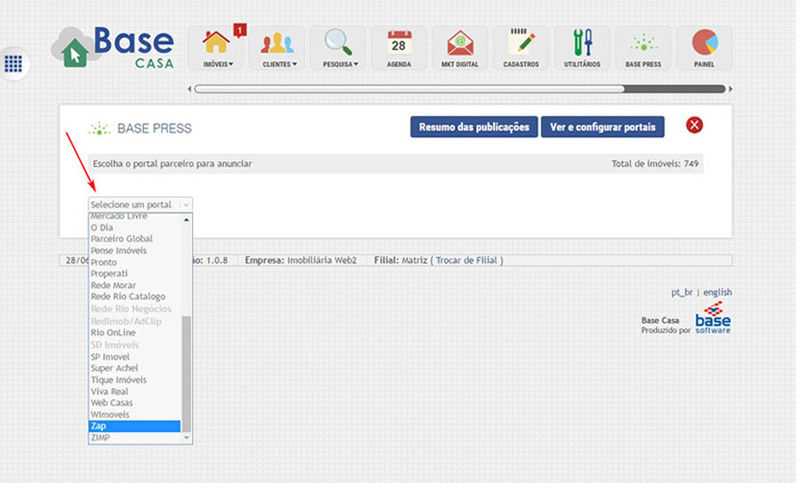Close the Base Press panel with red X

695,125
